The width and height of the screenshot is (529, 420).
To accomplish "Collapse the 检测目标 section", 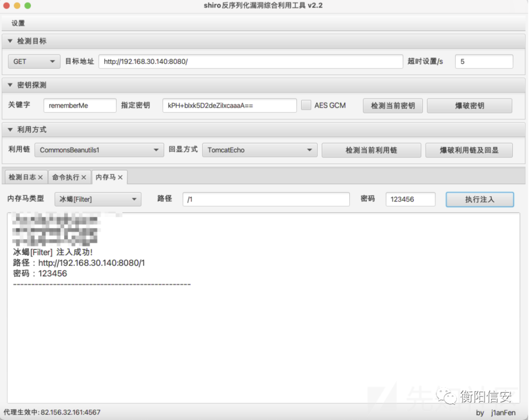I will tap(10, 41).
